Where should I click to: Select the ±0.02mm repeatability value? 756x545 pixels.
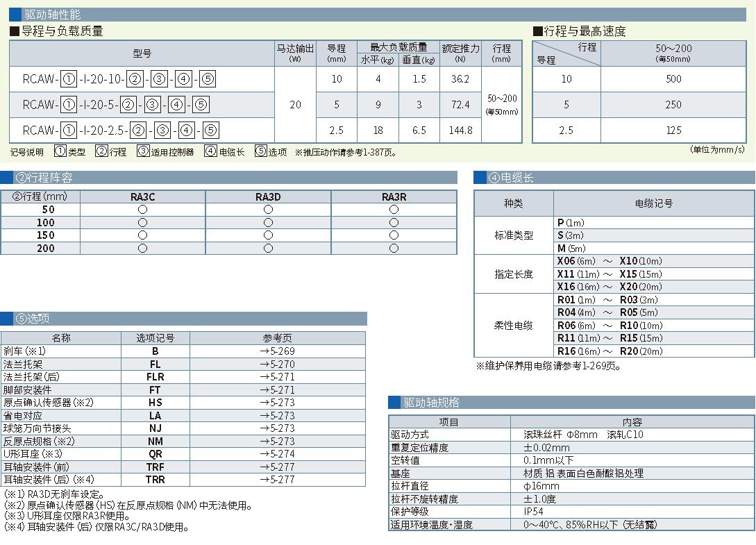547,448
